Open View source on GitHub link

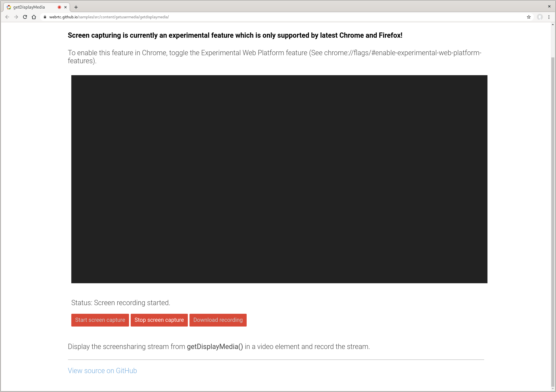(102, 371)
